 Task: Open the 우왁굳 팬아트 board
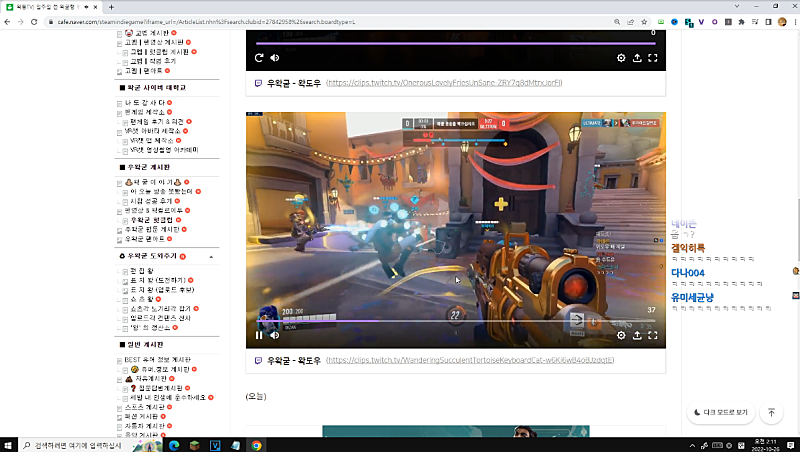tap(145, 239)
